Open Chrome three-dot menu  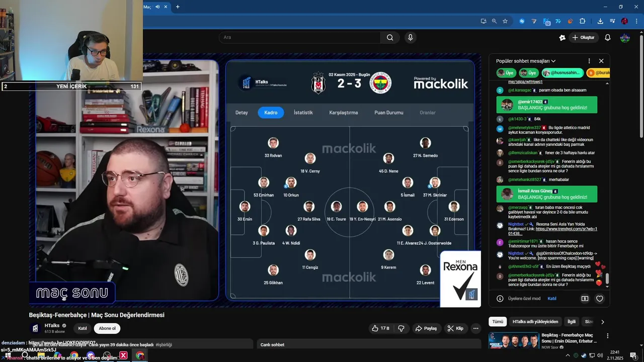pyautogui.click(x=636, y=21)
